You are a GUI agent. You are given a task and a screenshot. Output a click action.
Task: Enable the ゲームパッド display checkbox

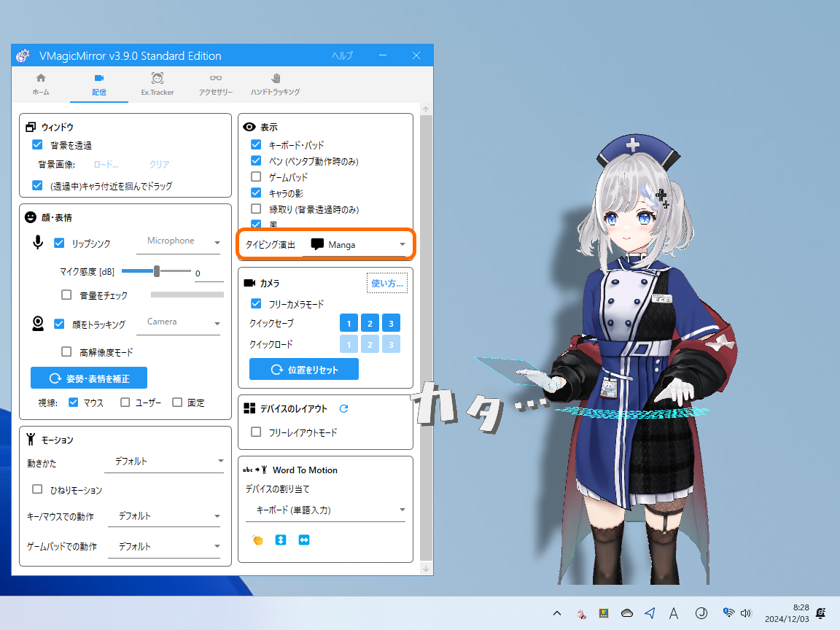pos(256,176)
